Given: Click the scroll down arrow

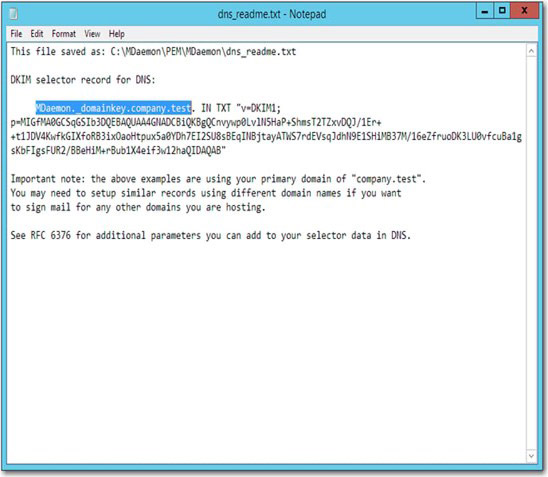Looking at the screenshot, I should [531, 456].
